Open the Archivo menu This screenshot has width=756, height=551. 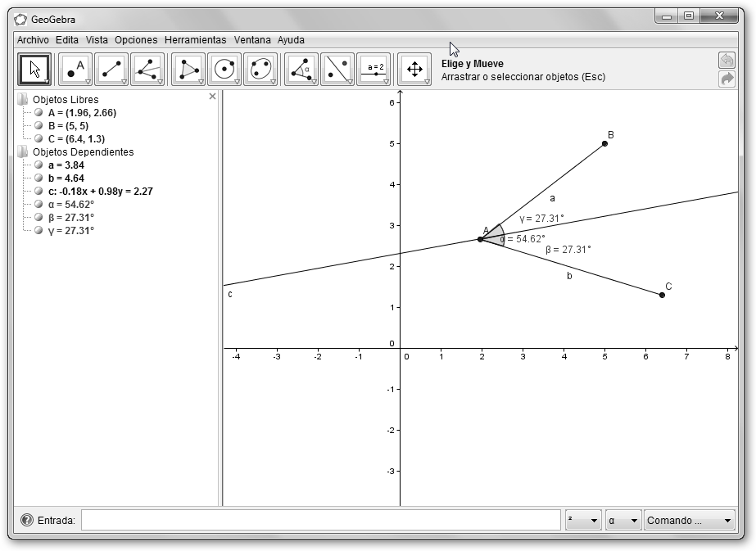[x=33, y=39]
